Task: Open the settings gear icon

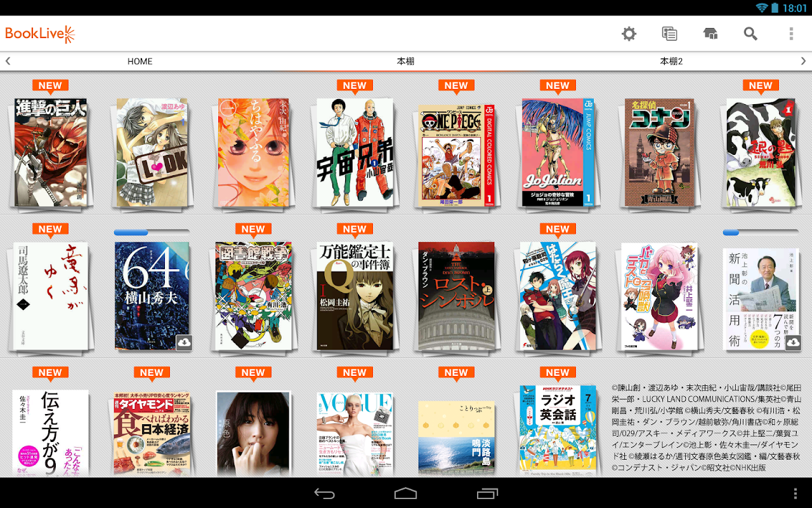Action: (629, 34)
